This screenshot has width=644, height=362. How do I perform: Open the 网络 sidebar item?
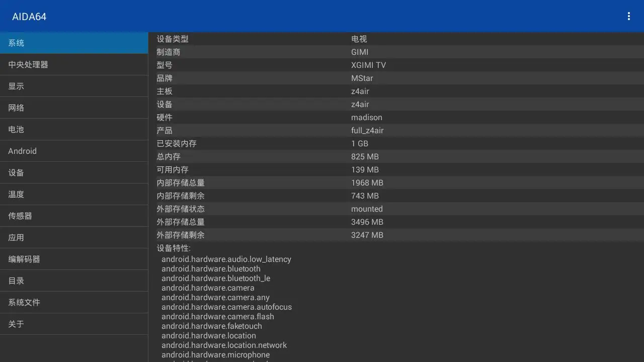pyautogui.click(x=74, y=108)
